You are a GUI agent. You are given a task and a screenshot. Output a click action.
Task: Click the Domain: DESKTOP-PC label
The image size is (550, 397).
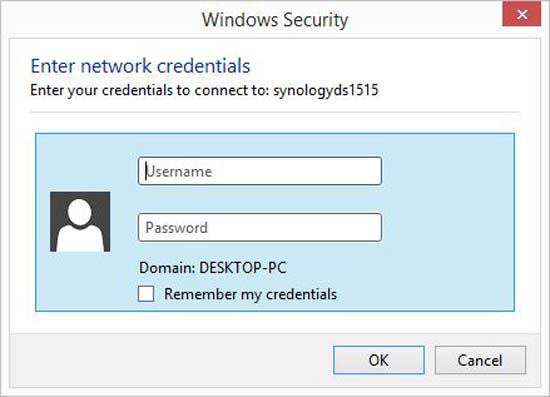pos(213,268)
